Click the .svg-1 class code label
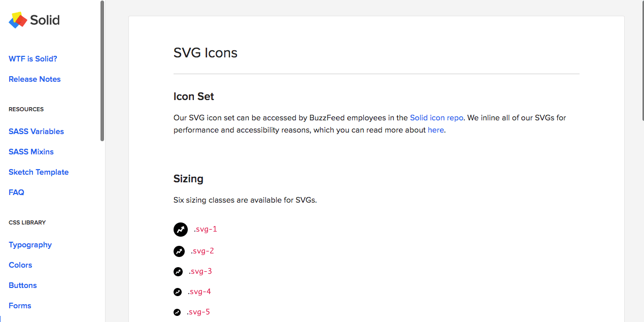 coord(206,229)
